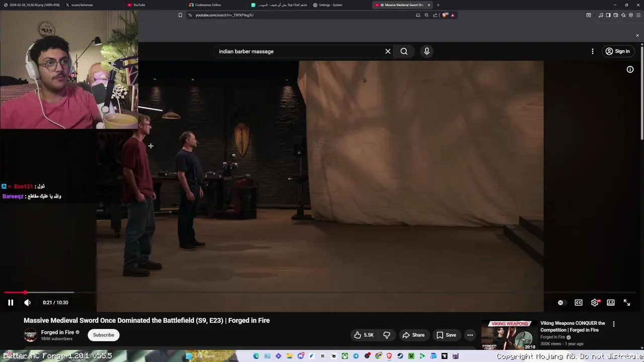The image size is (644, 362).
Task: Save the video to playlist
Action: coord(446,335)
